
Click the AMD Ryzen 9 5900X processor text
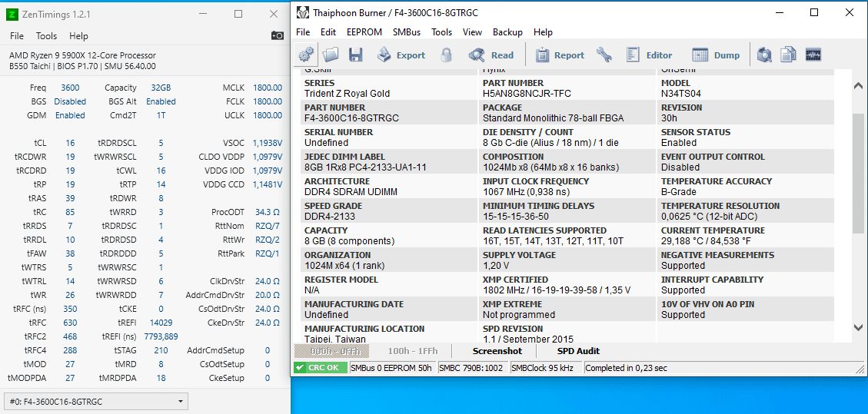82,55
